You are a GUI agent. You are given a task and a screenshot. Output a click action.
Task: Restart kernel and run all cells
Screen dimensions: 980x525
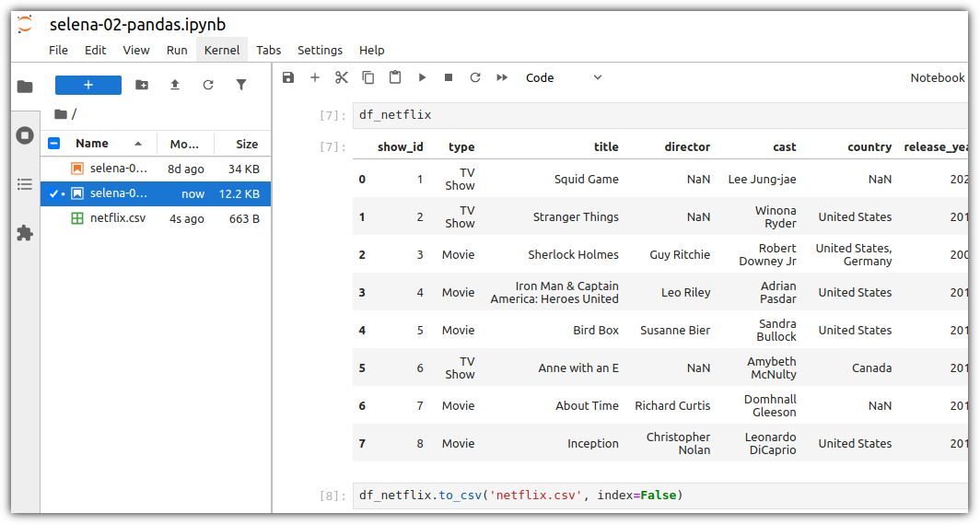(x=502, y=77)
